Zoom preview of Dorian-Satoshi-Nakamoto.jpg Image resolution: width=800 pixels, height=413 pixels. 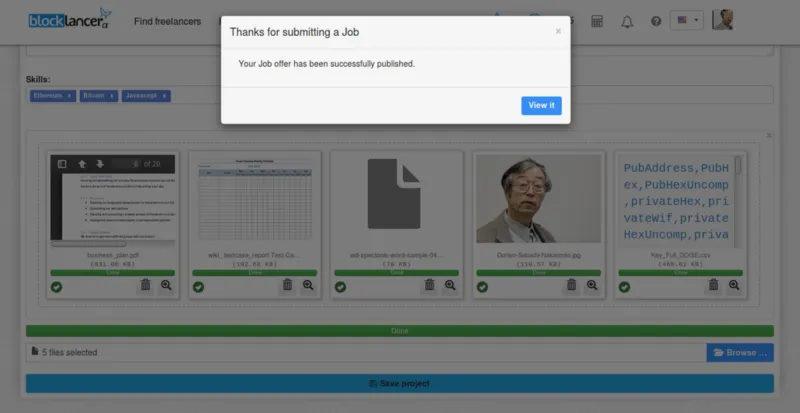[592, 285]
